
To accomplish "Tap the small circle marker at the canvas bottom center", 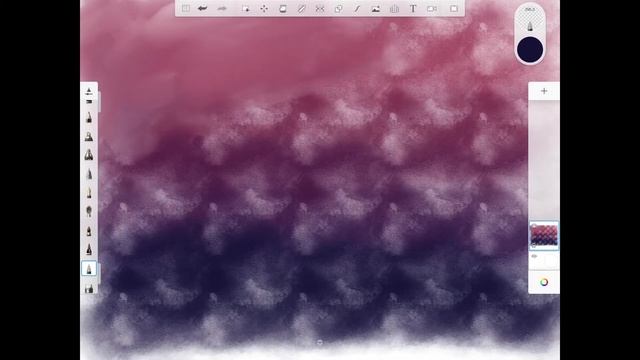I will click(320, 342).
